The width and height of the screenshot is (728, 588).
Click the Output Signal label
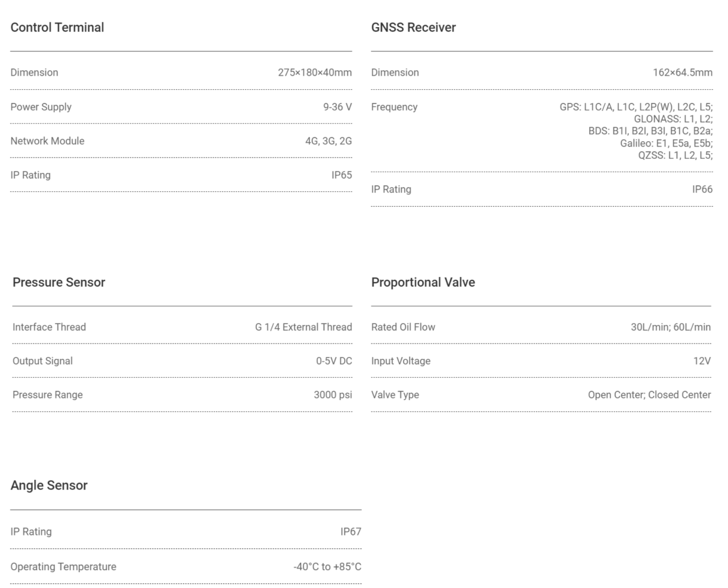43,361
